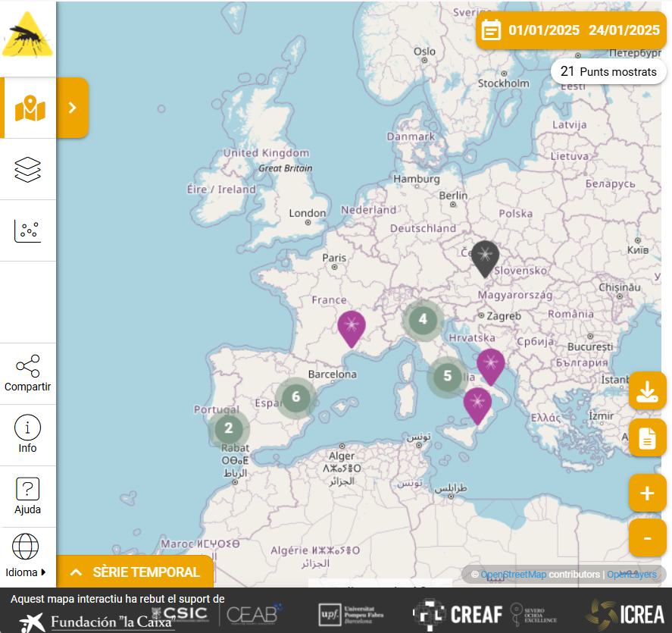Zoom in with the plus button
Image resolution: width=672 pixels, height=633 pixels.
647,494
